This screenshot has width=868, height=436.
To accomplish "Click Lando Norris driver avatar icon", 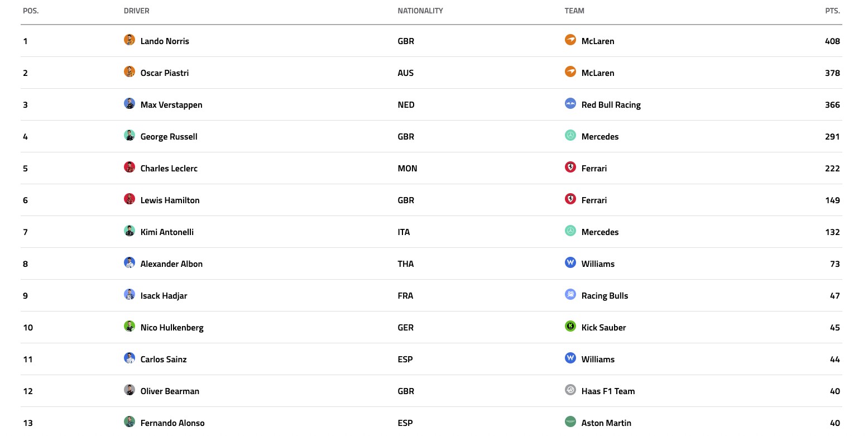I will 130,40.
